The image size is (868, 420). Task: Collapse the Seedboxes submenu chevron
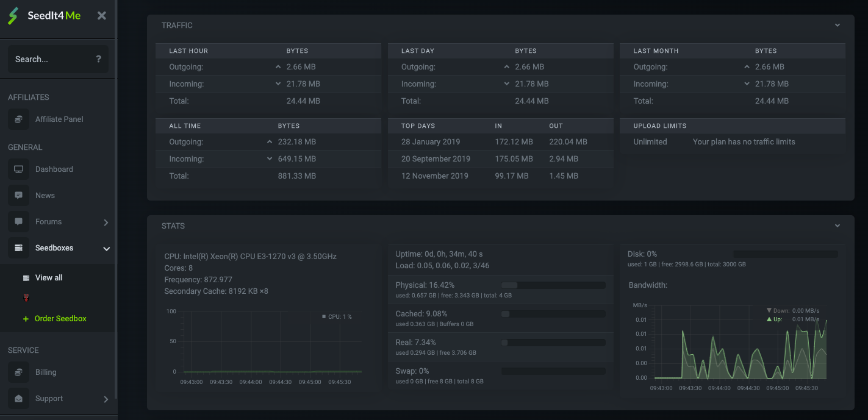click(x=106, y=249)
